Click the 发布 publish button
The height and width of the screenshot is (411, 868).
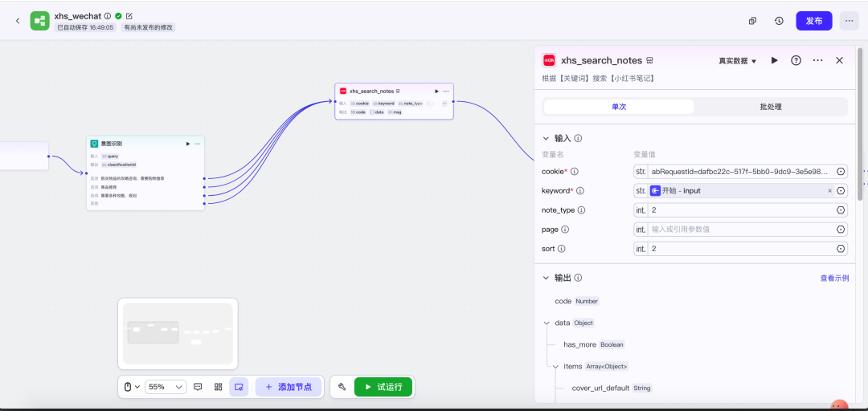tap(813, 21)
